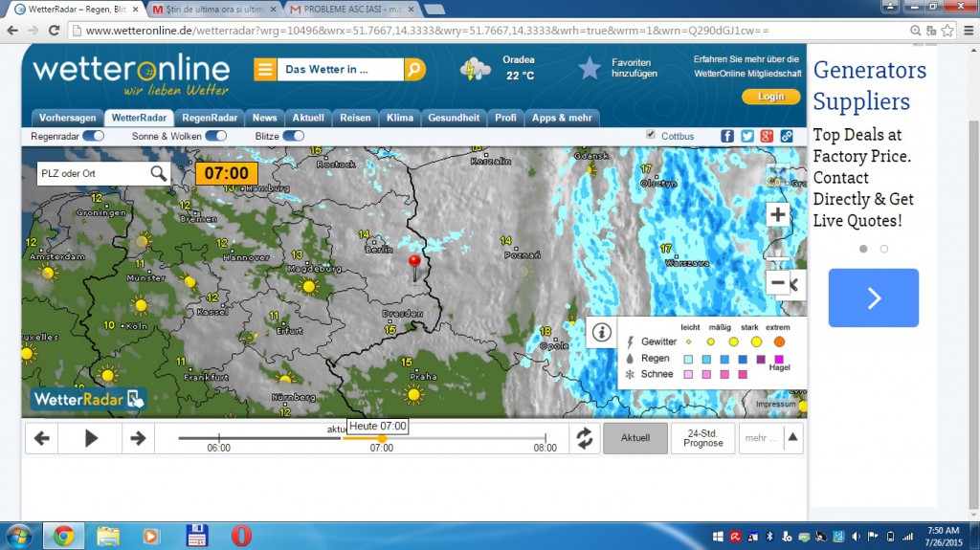Open the Klima tab

click(400, 118)
